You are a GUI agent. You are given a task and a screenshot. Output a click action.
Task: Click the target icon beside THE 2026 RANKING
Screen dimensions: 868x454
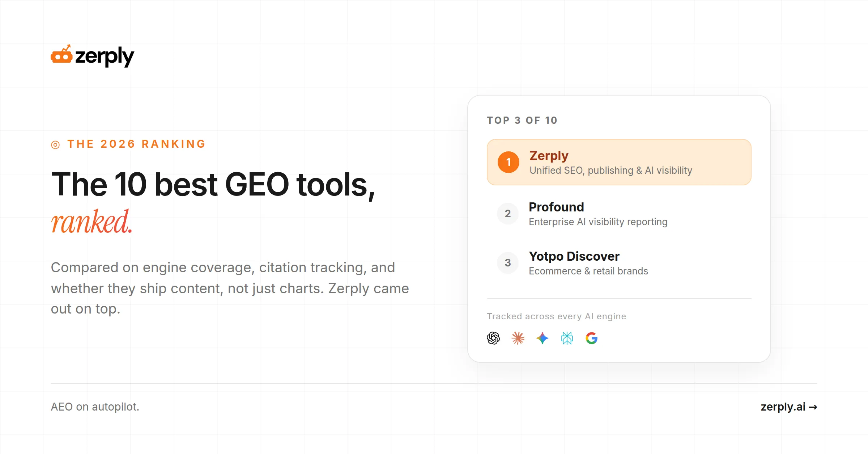coord(55,145)
